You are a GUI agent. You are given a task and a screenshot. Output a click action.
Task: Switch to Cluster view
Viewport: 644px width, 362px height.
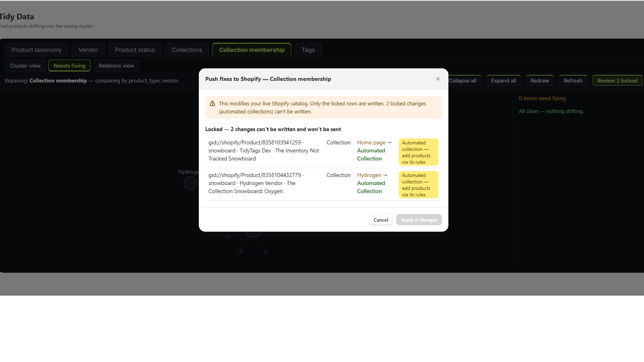coord(25,66)
